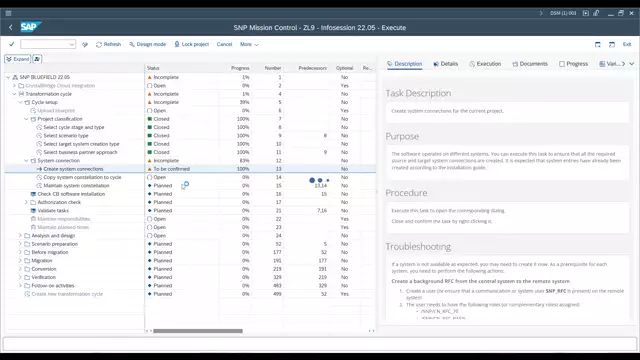Click the SAP logo
This screenshot has width=640, height=360.
[x=31, y=27]
